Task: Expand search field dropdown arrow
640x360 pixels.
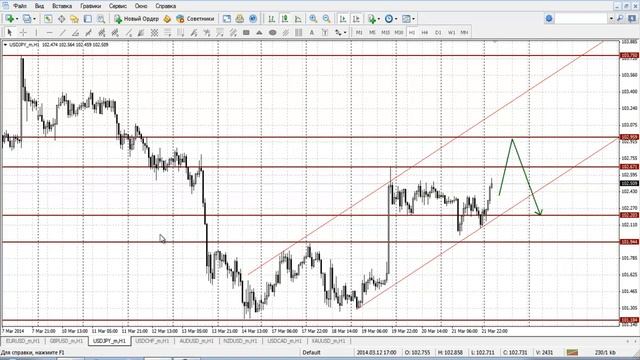Action: point(611,18)
